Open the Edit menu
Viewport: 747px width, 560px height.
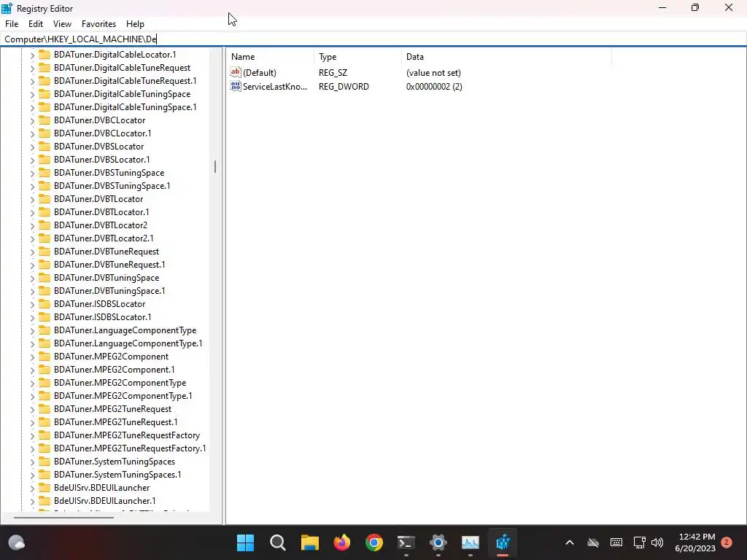36,24
